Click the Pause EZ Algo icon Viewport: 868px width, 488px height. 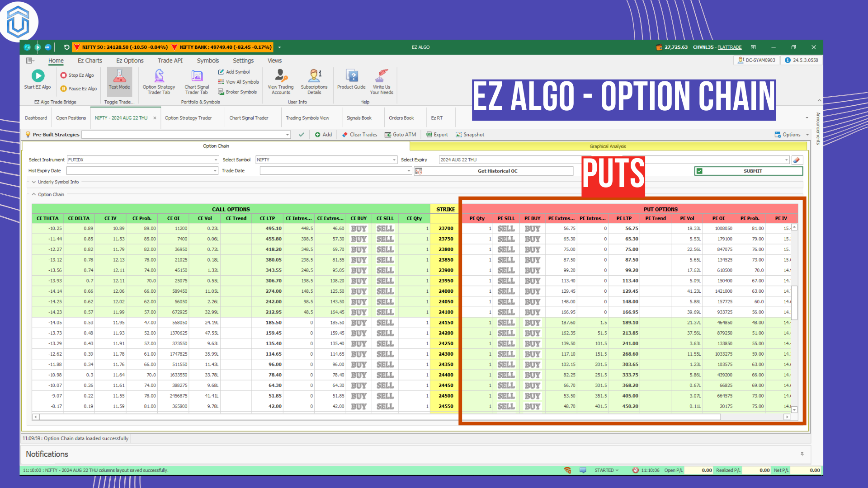pyautogui.click(x=63, y=88)
